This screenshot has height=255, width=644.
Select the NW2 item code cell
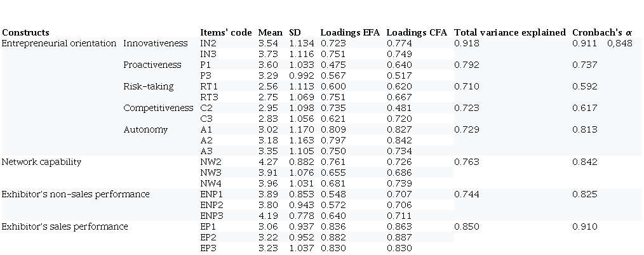pos(211,162)
